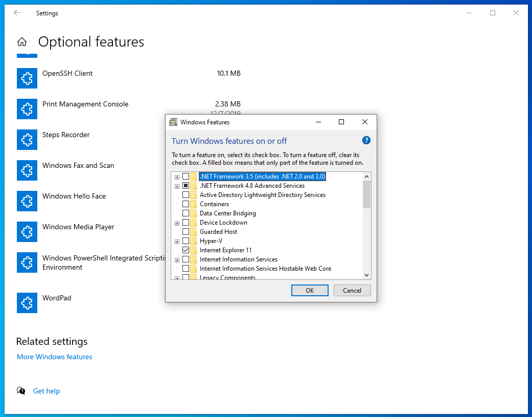Maximize the Settings window
Screen dimensions: 532x417
(493, 13)
